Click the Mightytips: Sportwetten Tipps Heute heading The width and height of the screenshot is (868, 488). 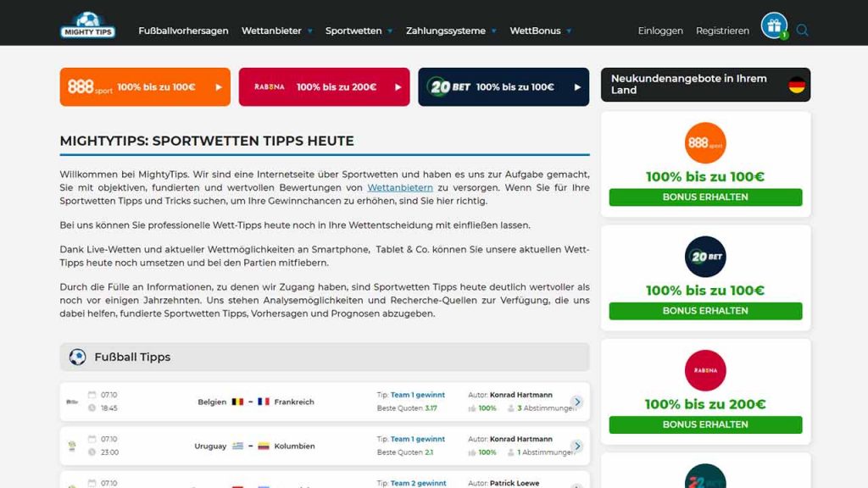(x=207, y=141)
